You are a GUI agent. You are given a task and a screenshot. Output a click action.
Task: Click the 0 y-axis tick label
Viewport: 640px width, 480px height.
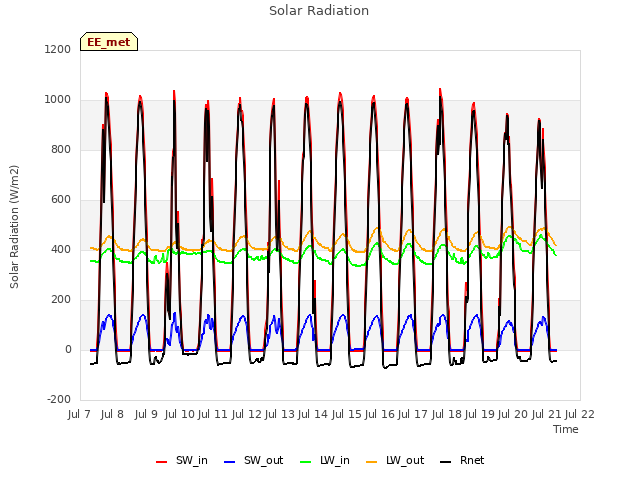click(x=68, y=350)
